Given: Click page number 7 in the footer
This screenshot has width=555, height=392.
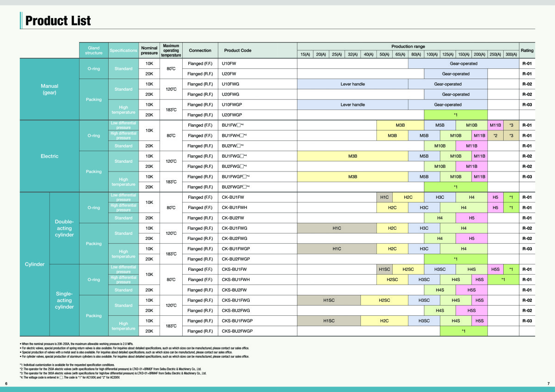Looking at the screenshot, I should pyautogui.click(x=549, y=384).
